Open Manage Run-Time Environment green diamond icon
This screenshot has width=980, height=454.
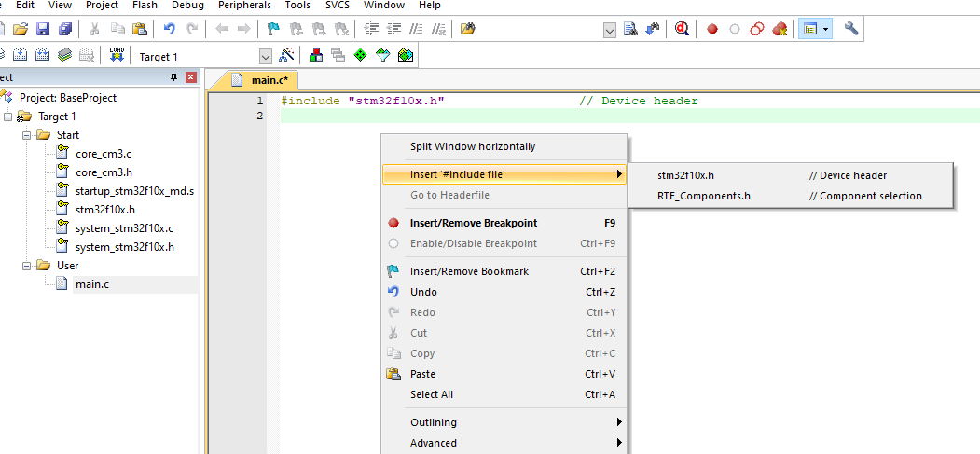(361, 55)
